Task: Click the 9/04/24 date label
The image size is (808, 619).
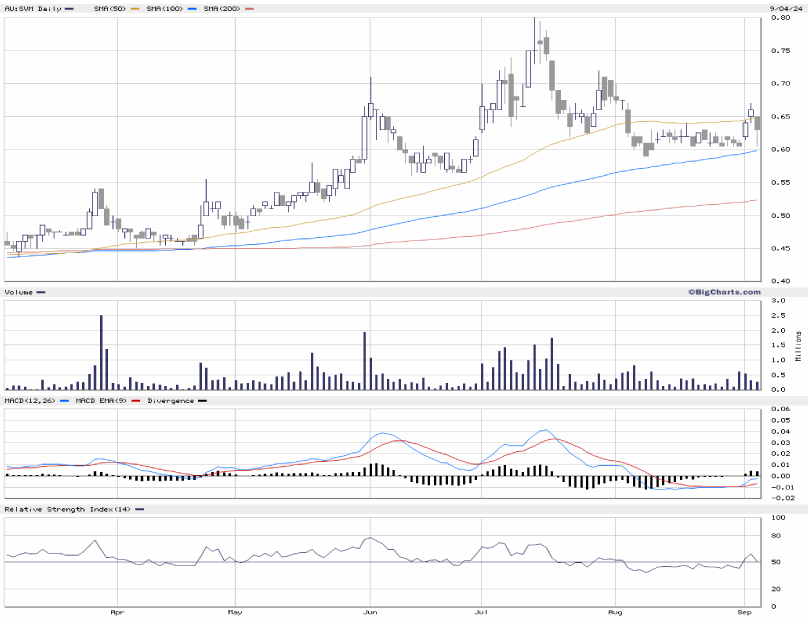Action: point(782,8)
